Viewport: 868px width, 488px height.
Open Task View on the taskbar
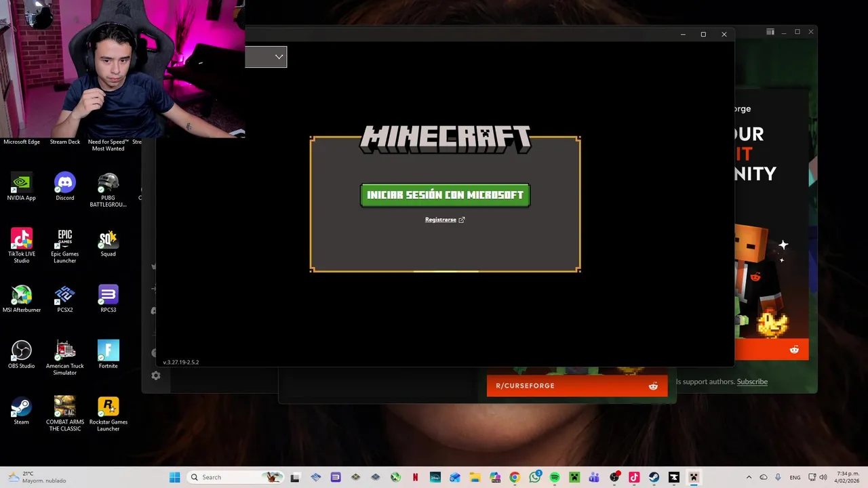point(295,477)
